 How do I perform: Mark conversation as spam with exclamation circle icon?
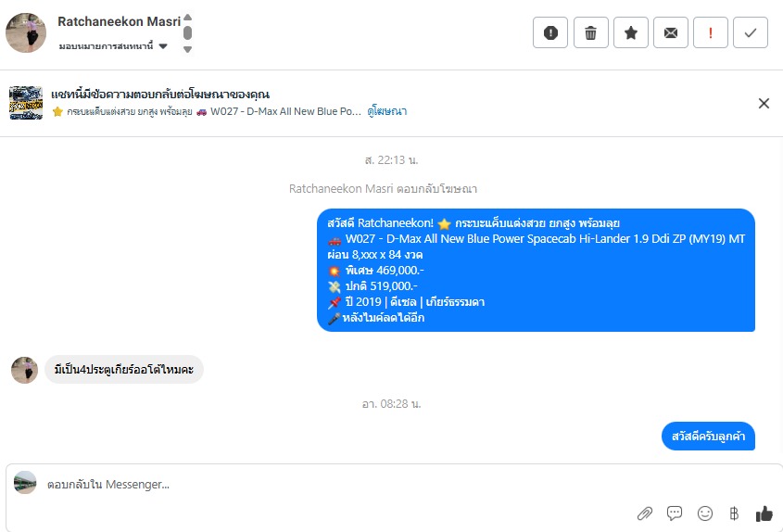(550, 32)
